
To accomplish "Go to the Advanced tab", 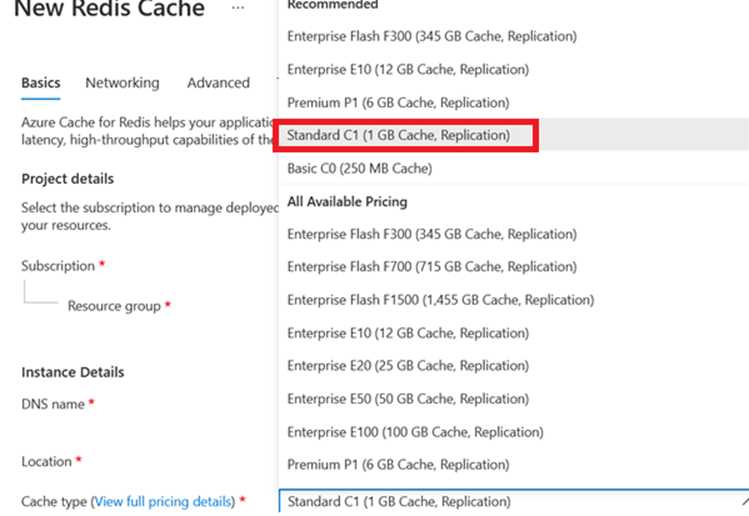I will (218, 83).
